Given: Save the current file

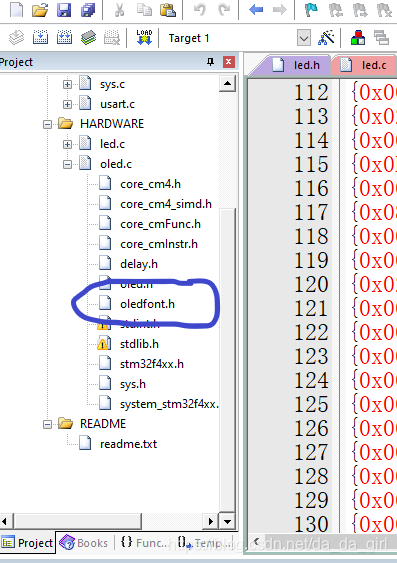Looking at the screenshot, I should coord(64,9).
